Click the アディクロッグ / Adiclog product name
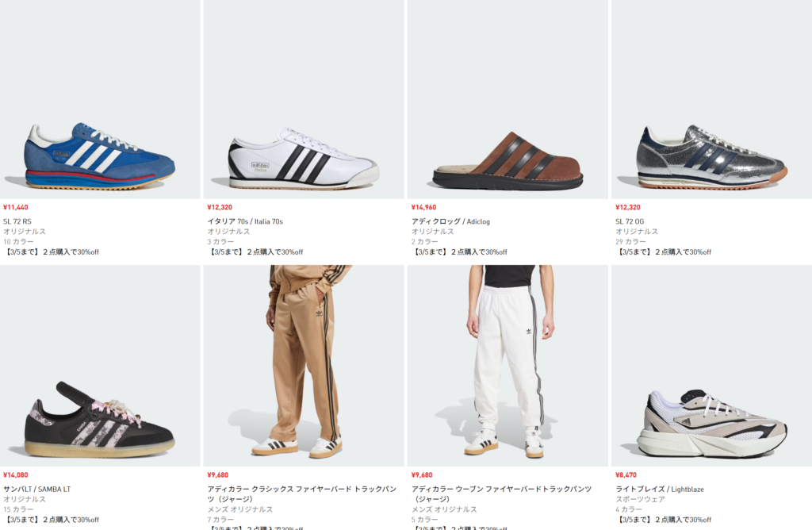This screenshot has height=530, width=812. (450, 221)
